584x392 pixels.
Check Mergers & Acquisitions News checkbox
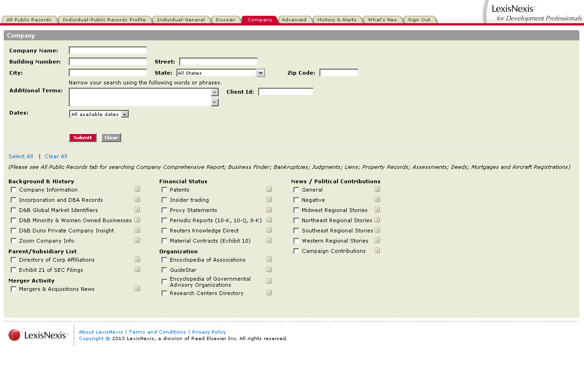(13, 289)
